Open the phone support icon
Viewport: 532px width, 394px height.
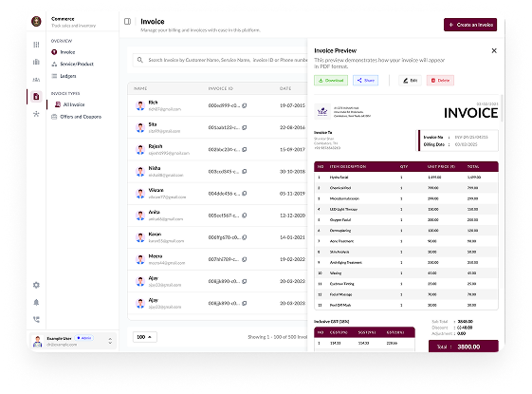tap(36, 319)
